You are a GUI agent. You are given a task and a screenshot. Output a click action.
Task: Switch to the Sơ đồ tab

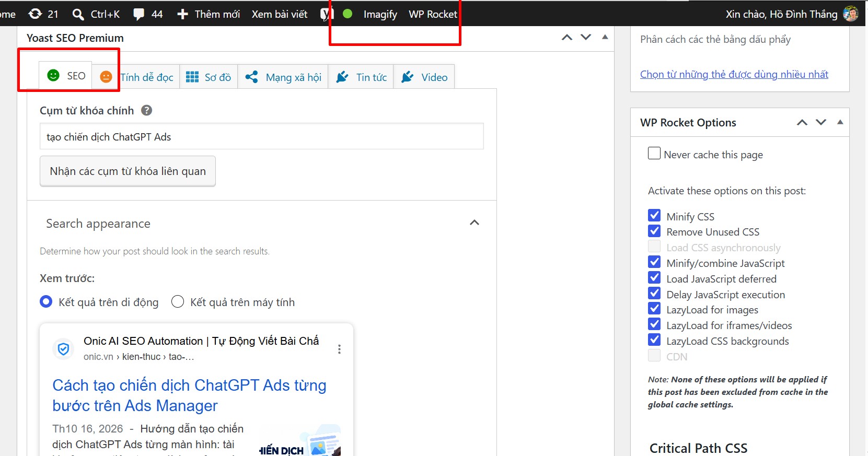click(x=209, y=77)
